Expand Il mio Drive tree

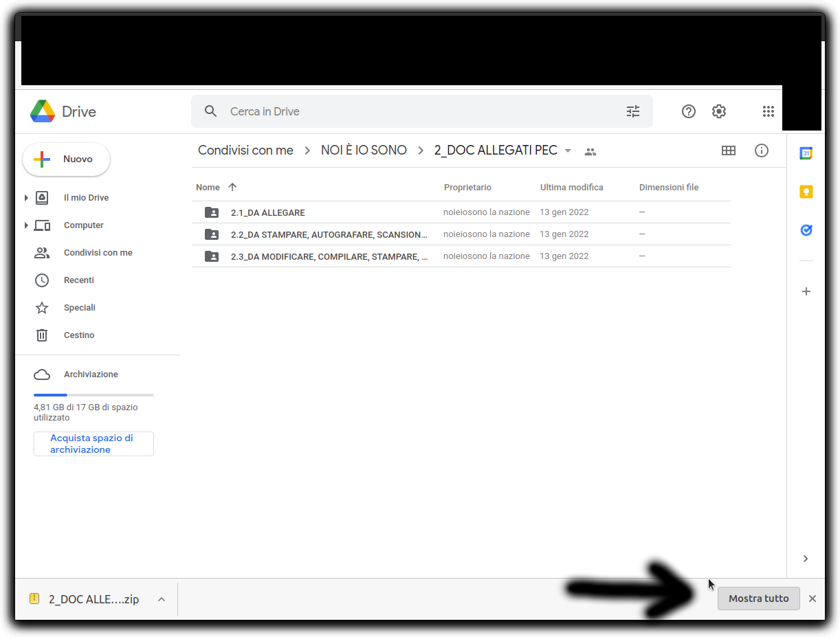[26, 198]
